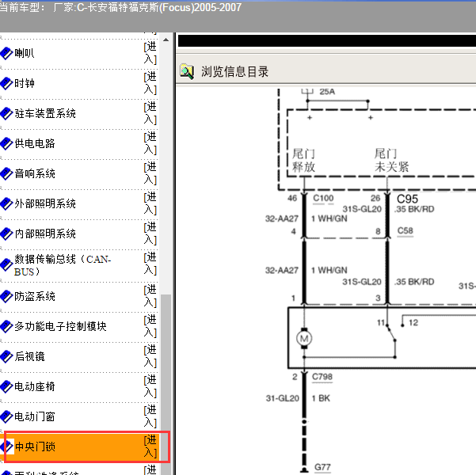Image resolution: width=476 pixels, height=475 pixels.
Task: Click connector C58 link in the diagram
Action: click(x=406, y=231)
